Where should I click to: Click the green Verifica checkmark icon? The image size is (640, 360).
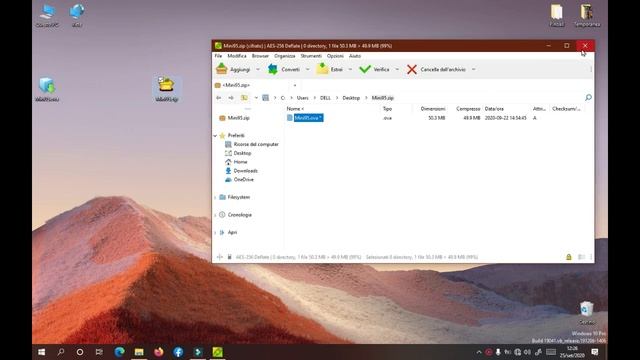click(365, 69)
